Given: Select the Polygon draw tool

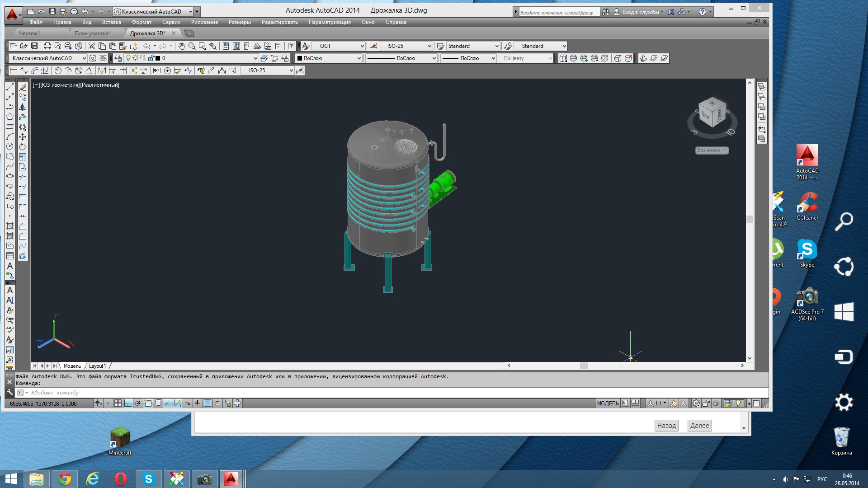Looking at the screenshot, I should tap(10, 117).
